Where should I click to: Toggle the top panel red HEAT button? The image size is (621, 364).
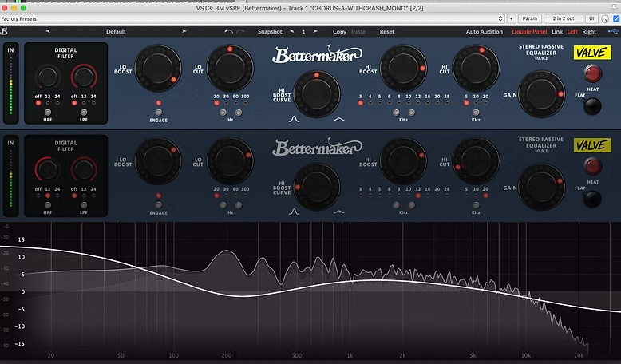click(x=593, y=73)
